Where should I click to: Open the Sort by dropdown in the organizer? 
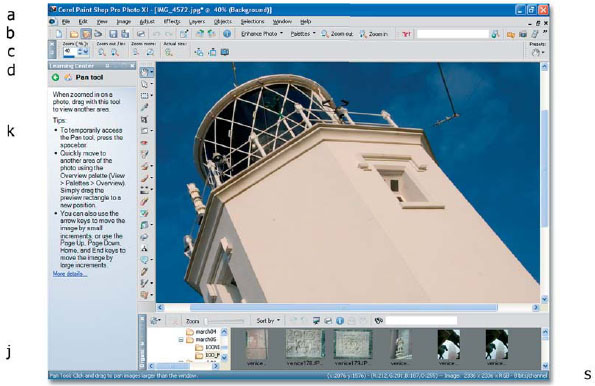click(268, 321)
